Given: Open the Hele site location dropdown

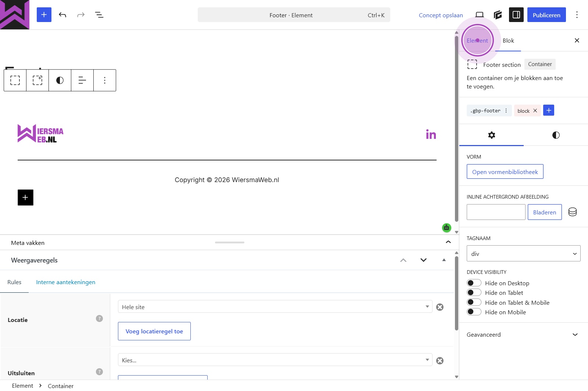Looking at the screenshot, I should click(275, 307).
